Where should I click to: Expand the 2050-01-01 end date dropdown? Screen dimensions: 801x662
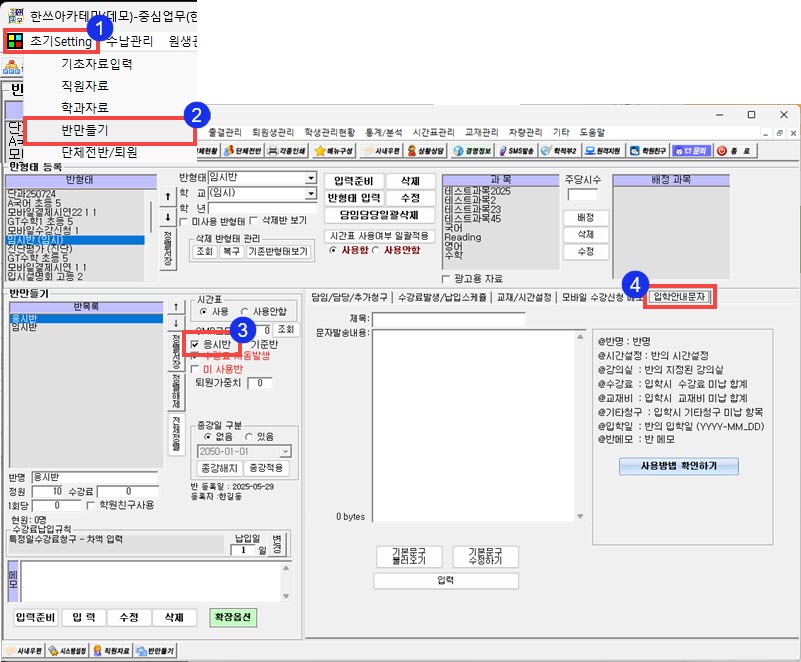click(287, 451)
